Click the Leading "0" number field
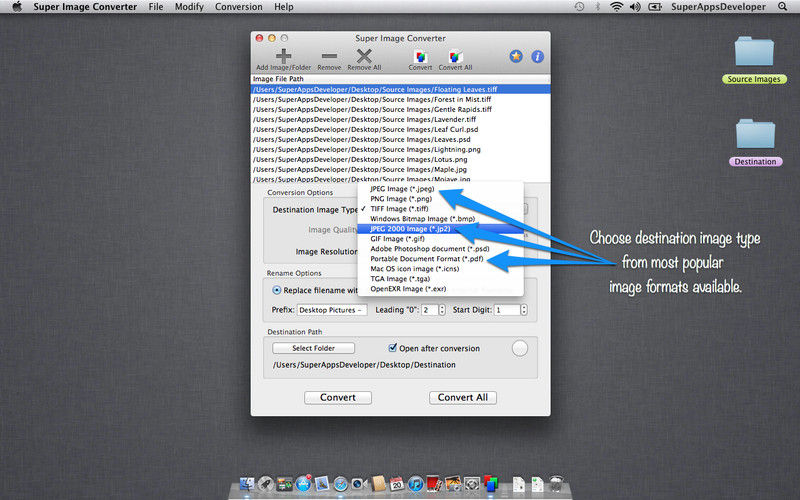The width and height of the screenshot is (800, 500). 429,310
